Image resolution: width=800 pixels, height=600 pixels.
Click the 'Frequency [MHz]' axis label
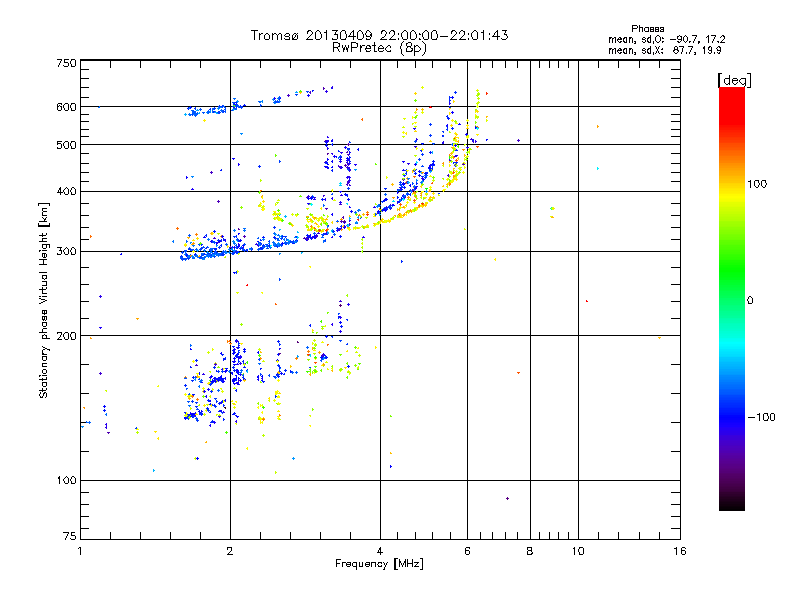point(379,564)
